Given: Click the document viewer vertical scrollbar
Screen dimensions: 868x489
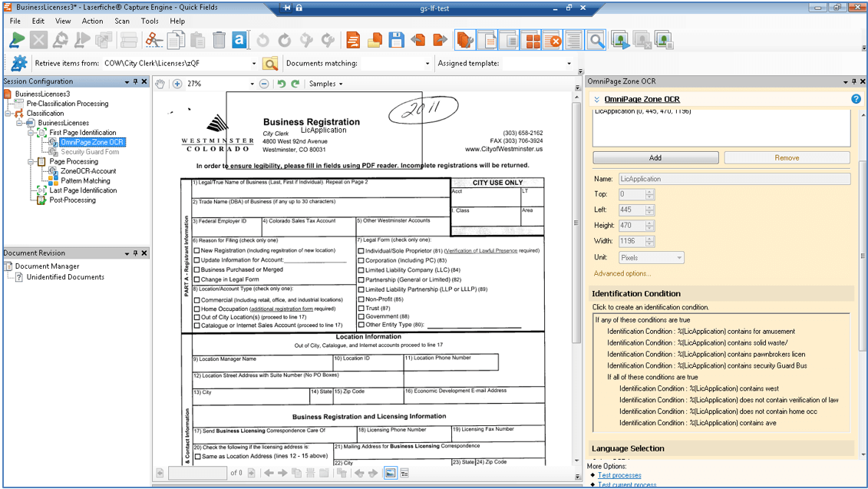Looking at the screenshot, I should point(576,222).
